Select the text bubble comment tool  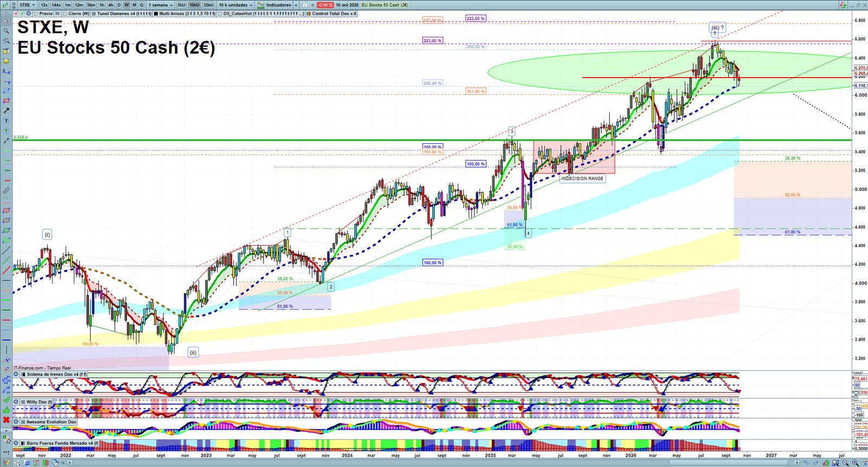6,131
